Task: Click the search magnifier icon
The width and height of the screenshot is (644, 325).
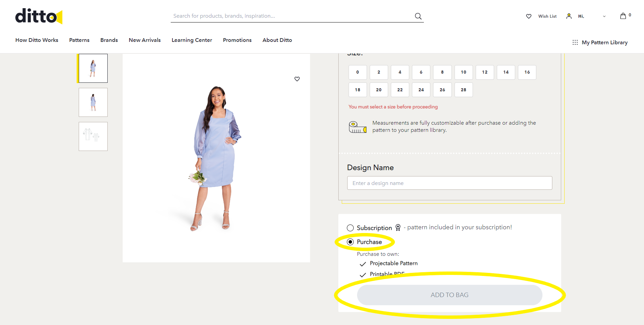Action: tap(418, 16)
